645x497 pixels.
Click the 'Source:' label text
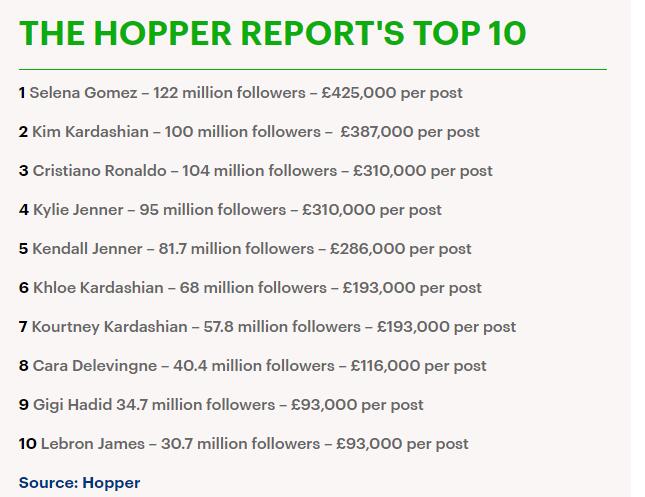coord(49,483)
